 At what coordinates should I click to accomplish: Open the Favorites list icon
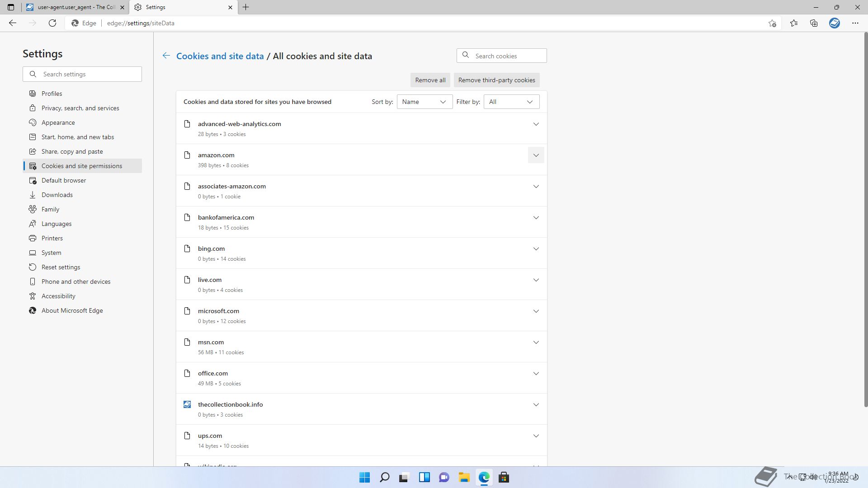coord(794,23)
